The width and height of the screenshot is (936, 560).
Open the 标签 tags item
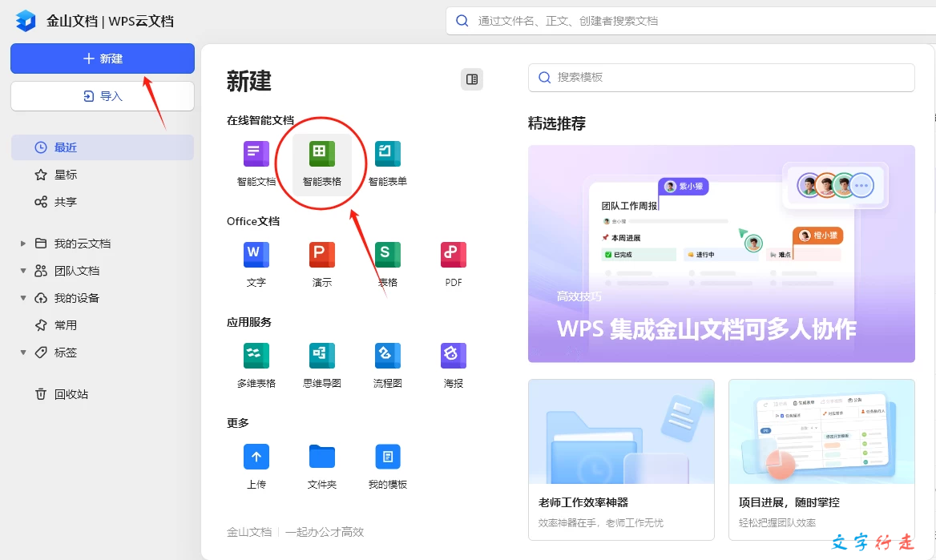pos(66,353)
